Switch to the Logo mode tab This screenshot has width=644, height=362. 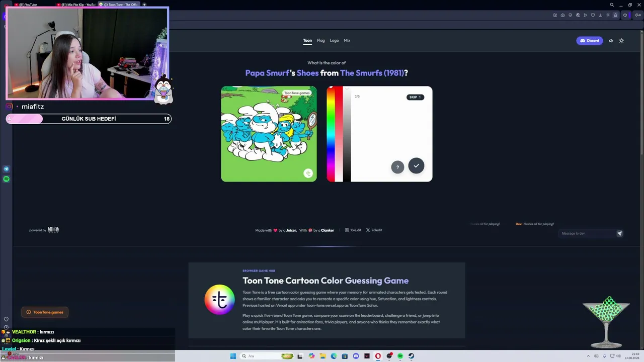[334, 40]
